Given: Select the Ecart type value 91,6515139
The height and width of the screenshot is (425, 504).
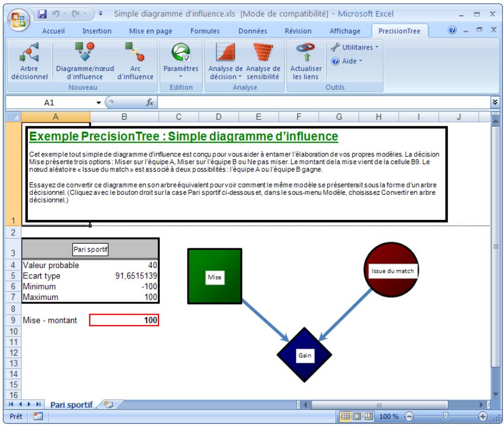Looking at the screenshot, I should (x=124, y=276).
